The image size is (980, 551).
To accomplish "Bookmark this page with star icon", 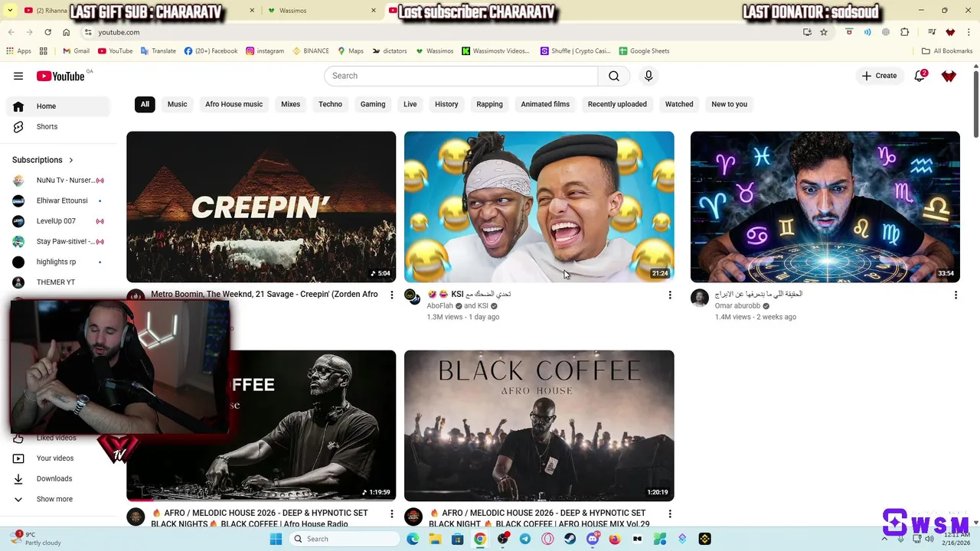I will click(x=824, y=32).
